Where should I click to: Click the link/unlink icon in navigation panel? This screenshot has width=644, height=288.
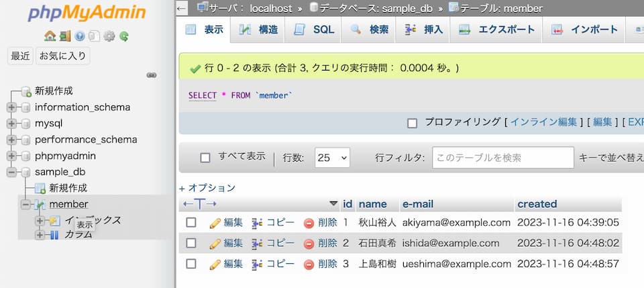click(x=152, y=75)
